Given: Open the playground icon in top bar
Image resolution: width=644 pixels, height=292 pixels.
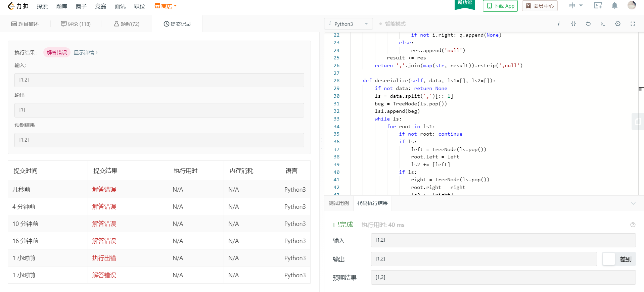Looking at the screenshot, I should coord(598,5).
